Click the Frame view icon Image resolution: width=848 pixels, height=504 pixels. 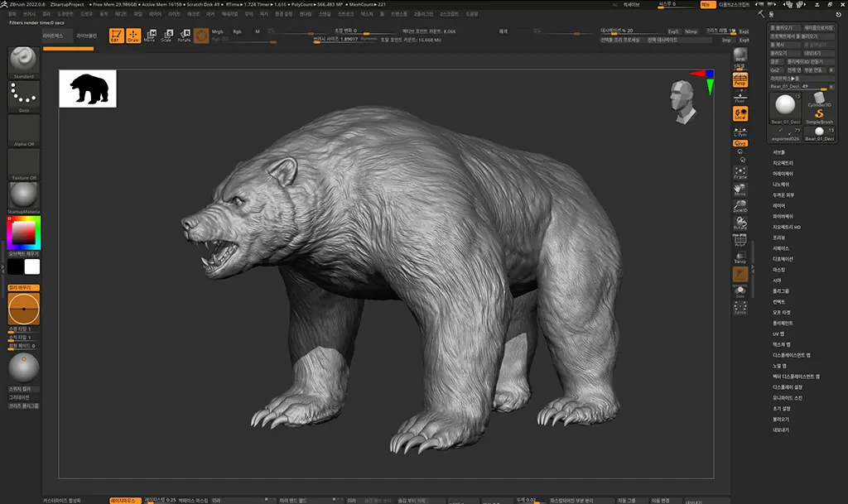tap(740, 173)
